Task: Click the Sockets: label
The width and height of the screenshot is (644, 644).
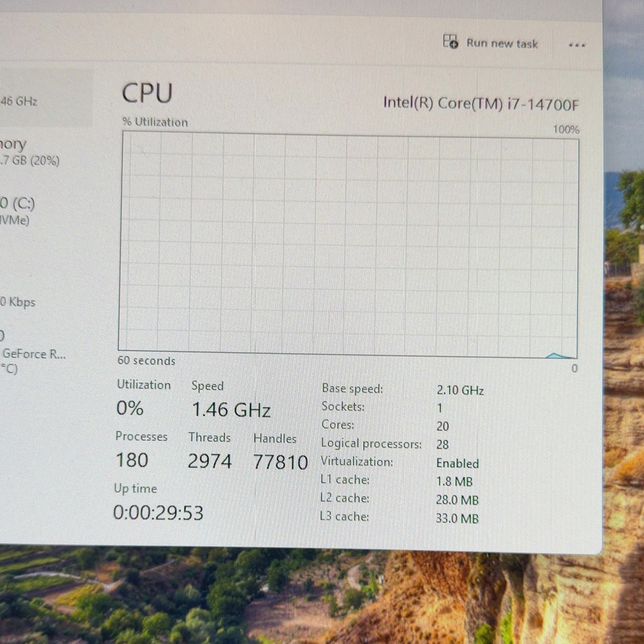Action: [343, 406]
